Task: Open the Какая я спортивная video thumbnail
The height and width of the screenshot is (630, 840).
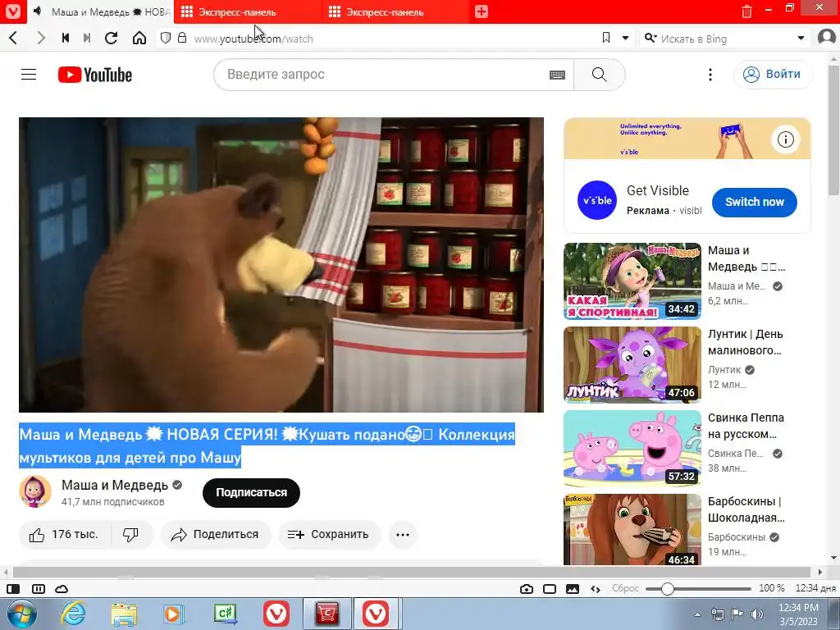Action: point(632,281)
